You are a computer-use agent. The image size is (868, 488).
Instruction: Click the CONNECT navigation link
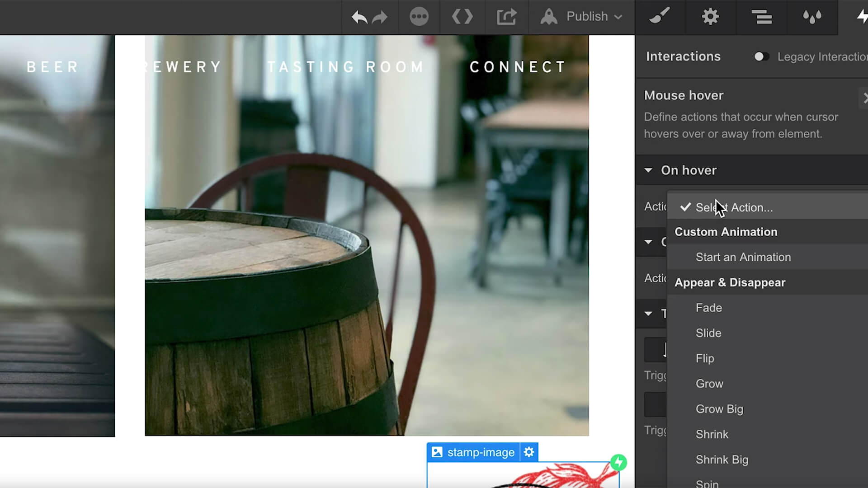click(x=517, y=67)
